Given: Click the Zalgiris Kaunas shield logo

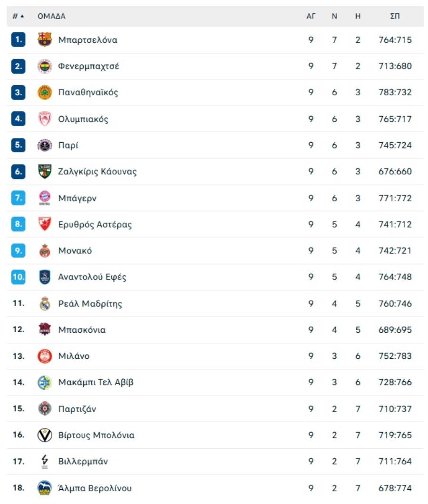Looking at the screenshot, I should [45, 171].
